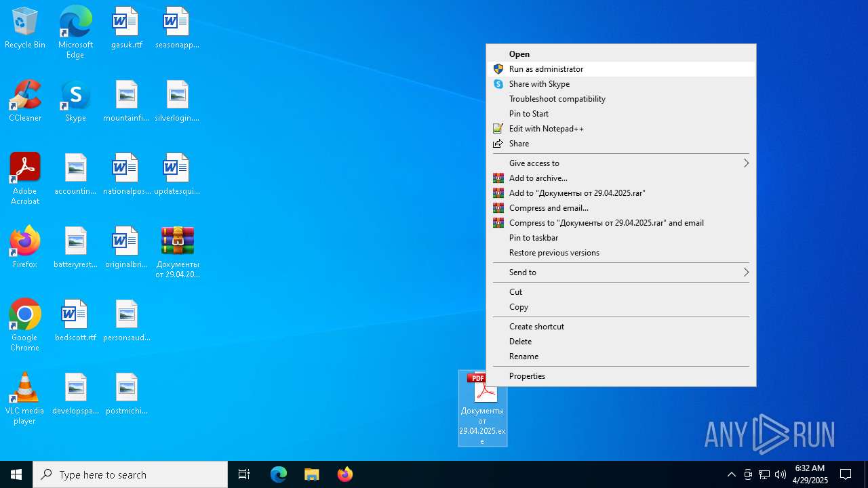Open the Adobe Acrobat desktop shortcut
This screenshot has width=868, height=488.
click(x=25, y=179)
